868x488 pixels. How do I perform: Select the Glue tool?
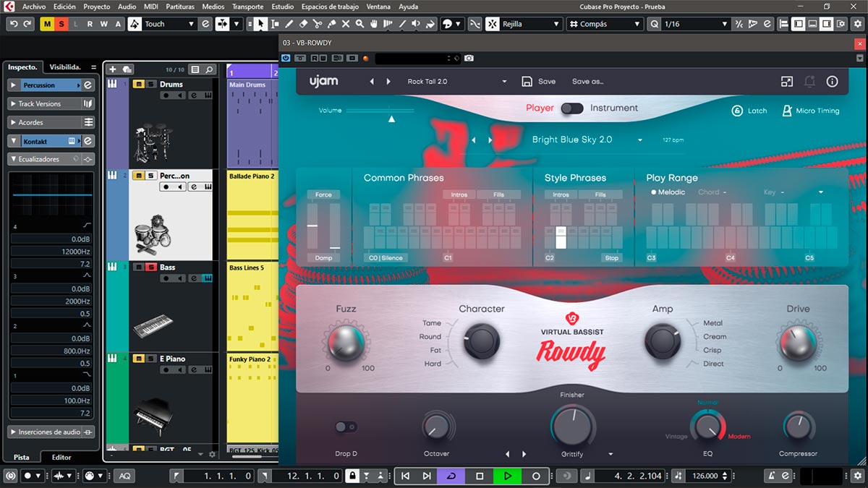click(x=331, y=24)
